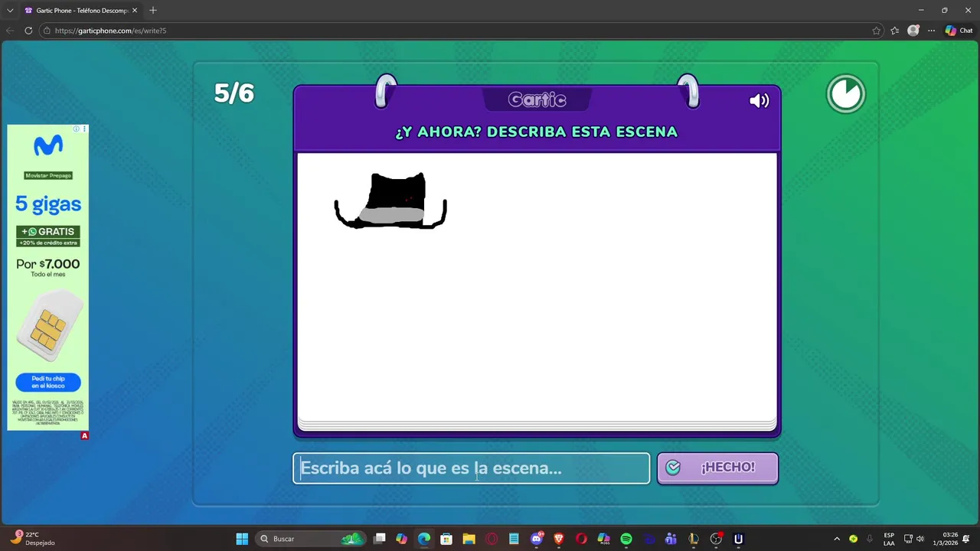The image size is (980, 551).
Task: Switch the ESP LAA keyboard language
Action: point(889,539)
